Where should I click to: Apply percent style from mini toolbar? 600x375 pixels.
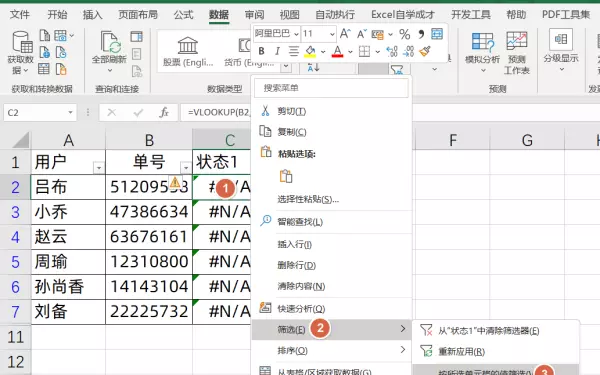[405, 34]
